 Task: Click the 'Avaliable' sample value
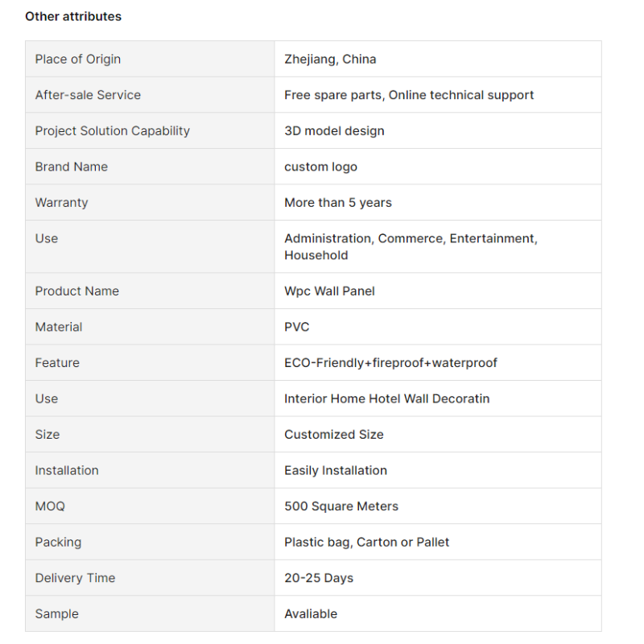pyautogui.click(x=311, y=613)
